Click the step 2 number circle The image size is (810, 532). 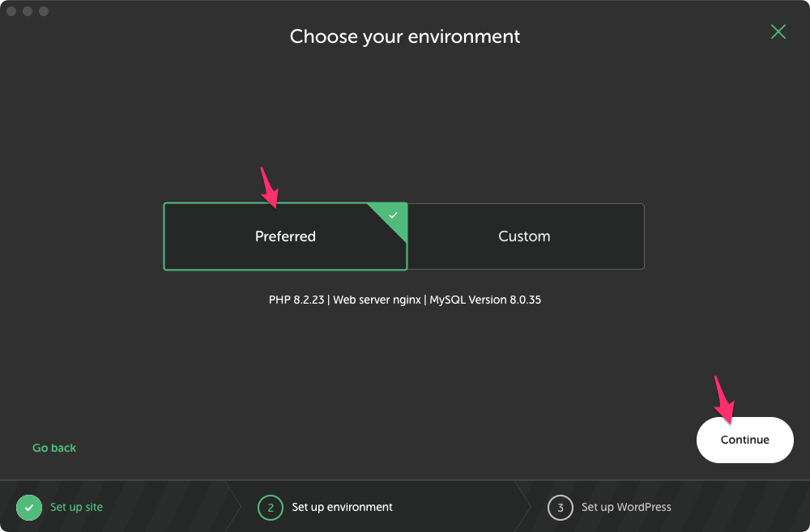click(x=271, y=507)
